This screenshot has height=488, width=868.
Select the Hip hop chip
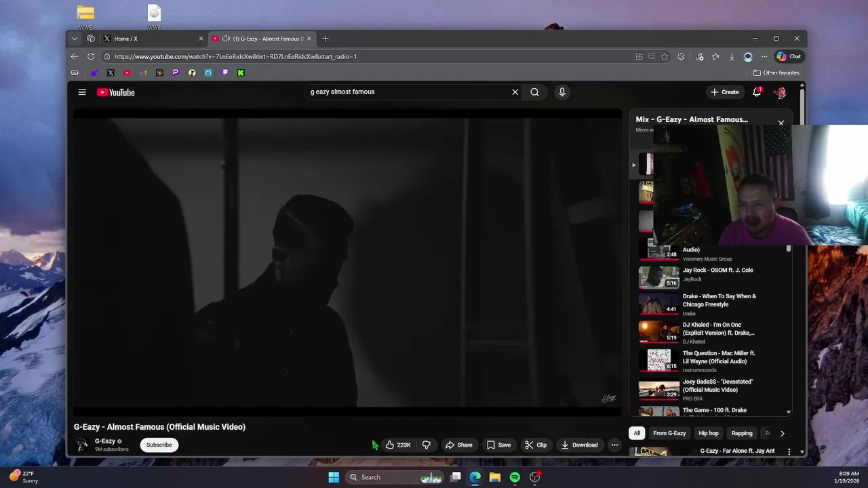[709, 433]
